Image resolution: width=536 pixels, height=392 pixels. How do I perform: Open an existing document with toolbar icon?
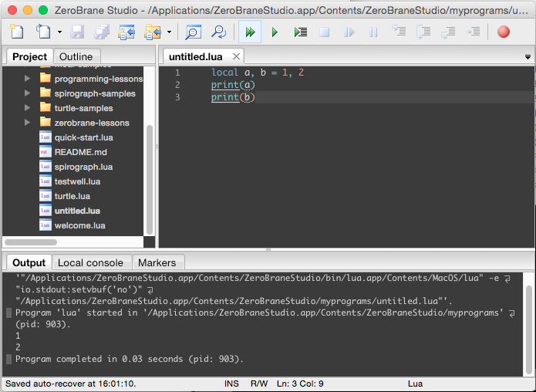pyautogui.click(x=43, y=32)
